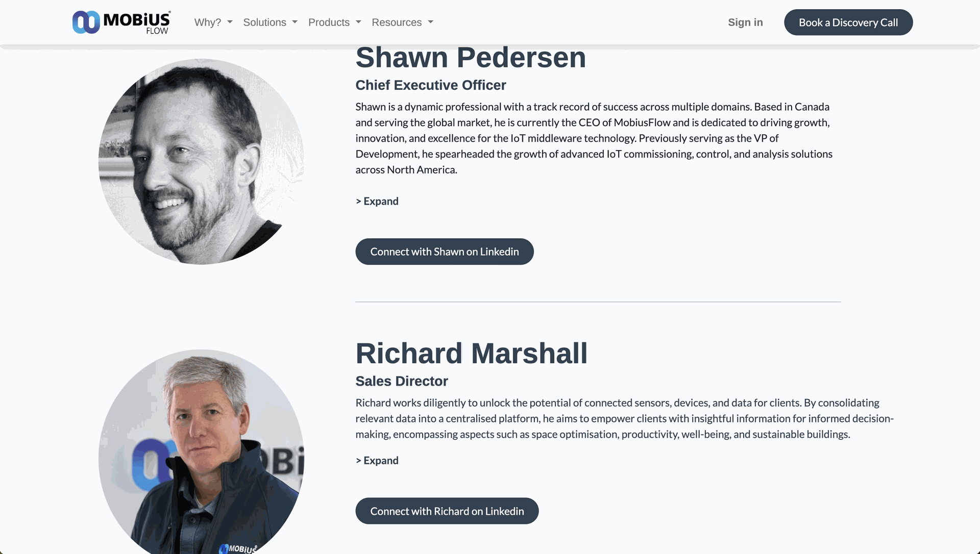Screen dimensions: 980x554
Task: Click the MobiusFlow logo icon
Action: [86, 22]
